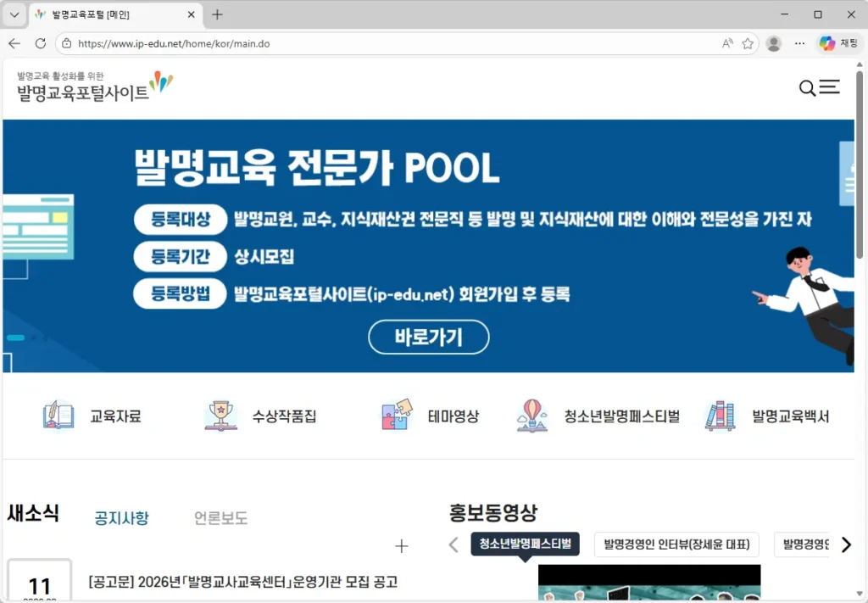Click the 발명교육백서 books icon
Image resolution: width=868 pixels, height=603 pixels.
(720, 416)
